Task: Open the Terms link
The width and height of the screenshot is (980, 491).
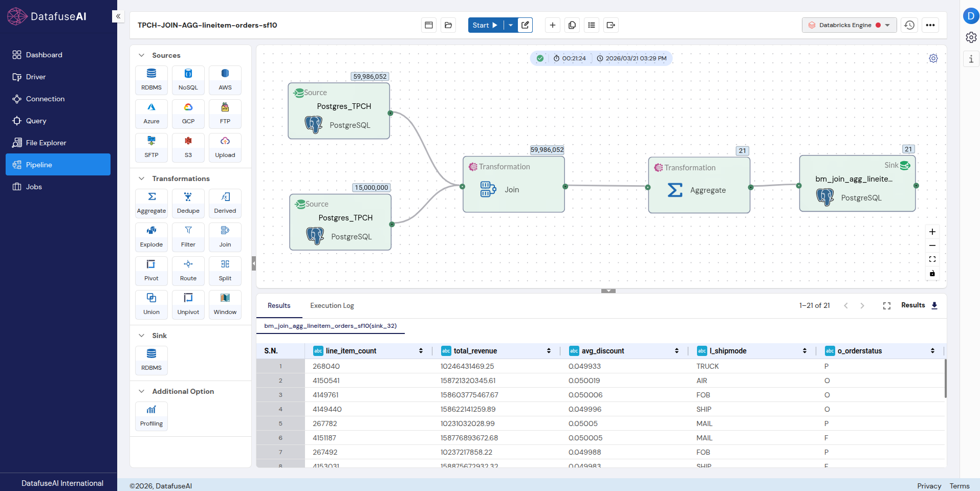Action: [x=960, y=486]
